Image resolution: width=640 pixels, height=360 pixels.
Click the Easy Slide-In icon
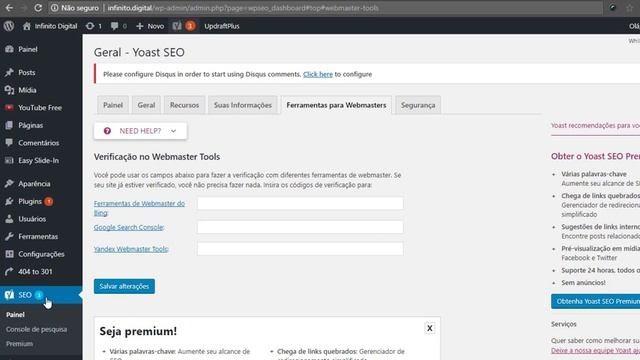[9, 160]
